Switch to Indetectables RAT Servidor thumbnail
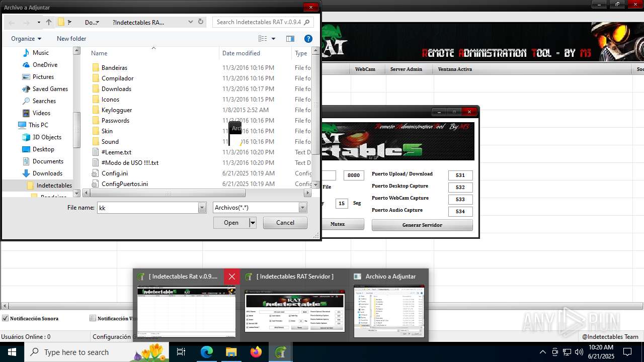The width and height of the screenshot is (644, 362). tap(295, 305)
